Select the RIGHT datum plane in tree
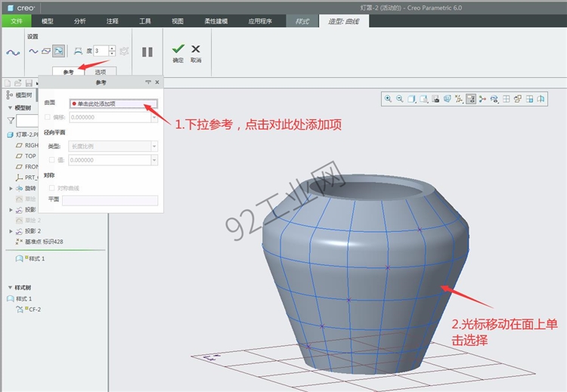The width and height of the screenshot is (567, 392). (x=27, y=145)
